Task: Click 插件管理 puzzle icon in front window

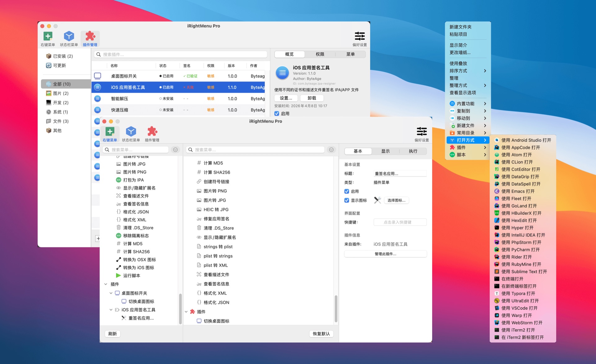Action: tap(152, 131)
